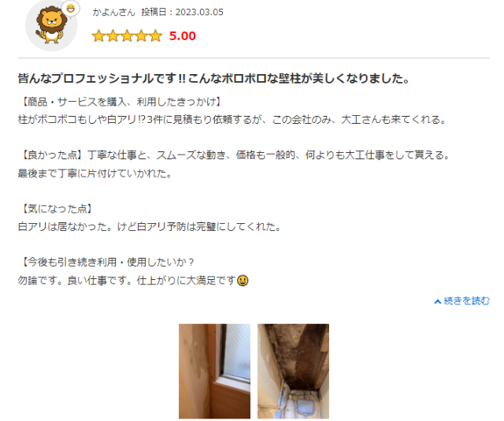The width and height of the screenshot is (504, 421).
Task: Click the 今後も引き続き利用 heading
Action: [x=107, y=262]
